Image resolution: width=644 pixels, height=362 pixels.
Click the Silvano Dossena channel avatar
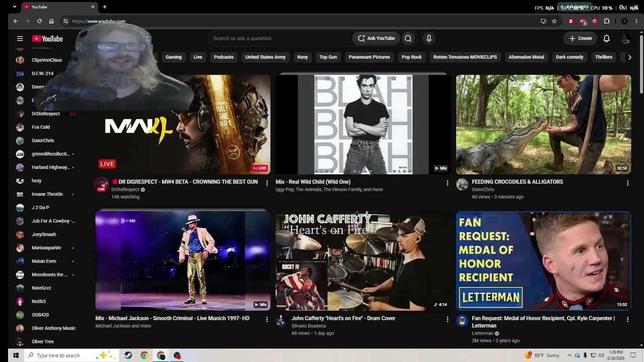point(282,321)
